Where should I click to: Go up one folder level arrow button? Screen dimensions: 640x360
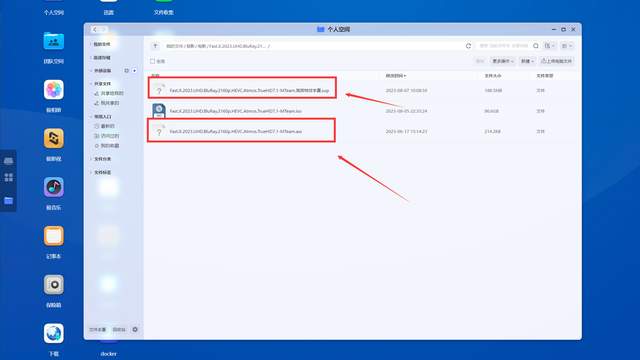pyautogui.click(x=155, y=46)
